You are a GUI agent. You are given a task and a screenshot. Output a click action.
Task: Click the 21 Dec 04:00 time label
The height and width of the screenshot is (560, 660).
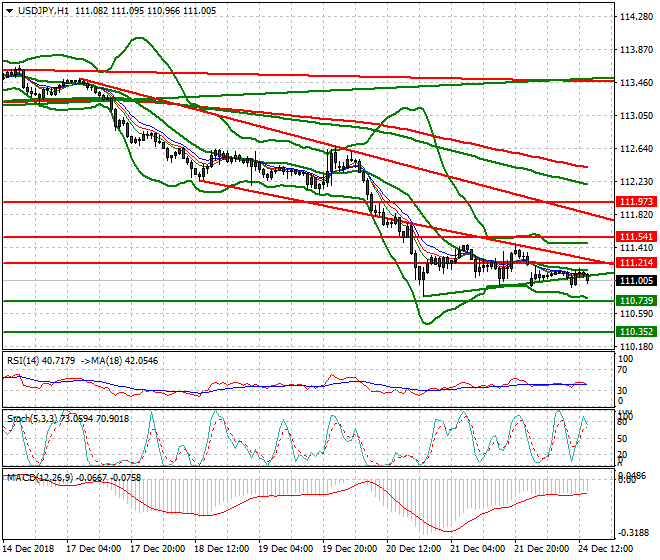click(x=477, y=549)
